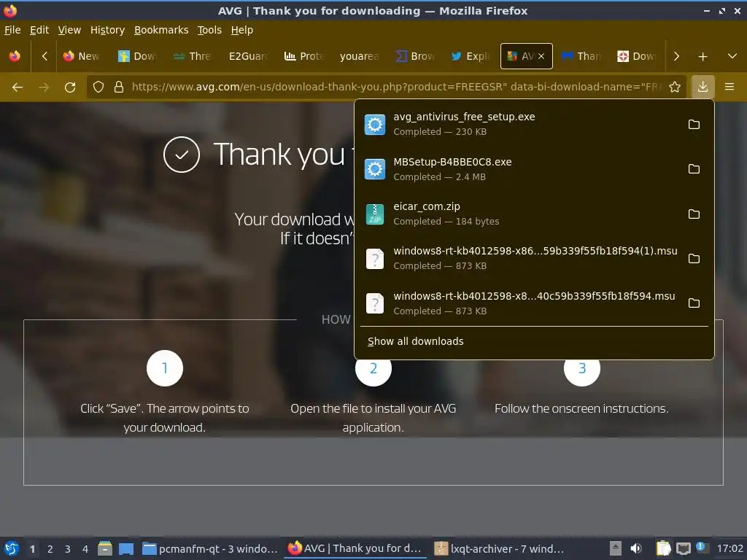This screenshot has height=560, width=747.
Task: Open the tracking protection shield icon
Action: tap(98, 87)
